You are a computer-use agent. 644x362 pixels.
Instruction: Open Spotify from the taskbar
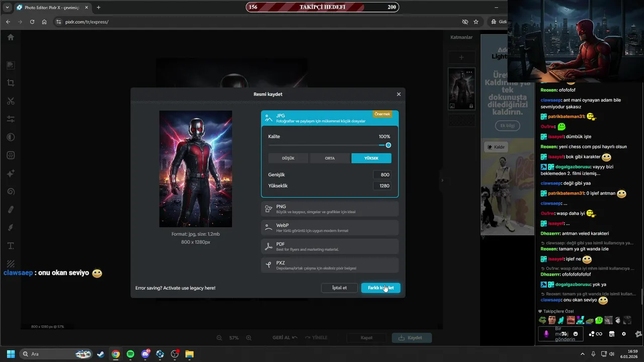(x=130, y=354)
